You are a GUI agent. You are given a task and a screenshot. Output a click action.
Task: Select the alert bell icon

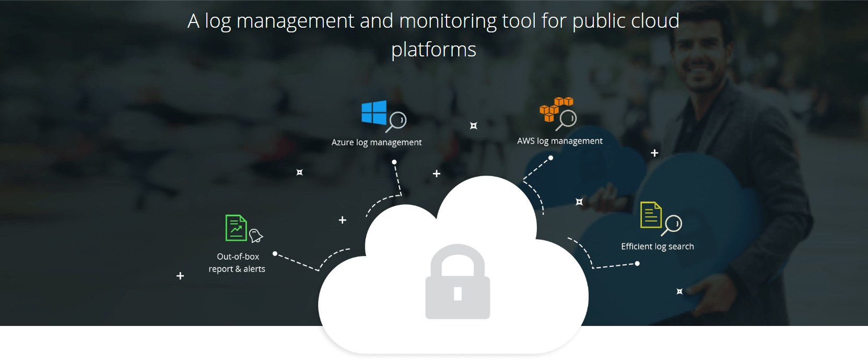256,236
